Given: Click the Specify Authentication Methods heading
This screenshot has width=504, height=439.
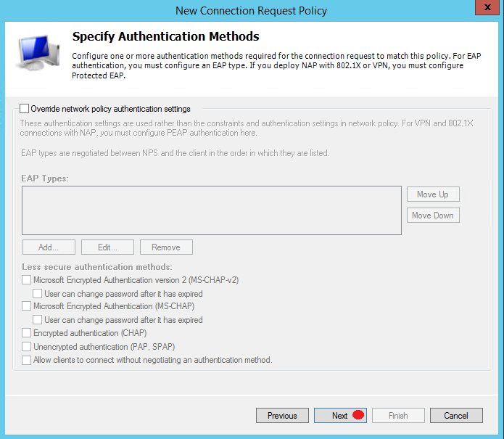Looking at the screenshot, I should tap(165, 36).
